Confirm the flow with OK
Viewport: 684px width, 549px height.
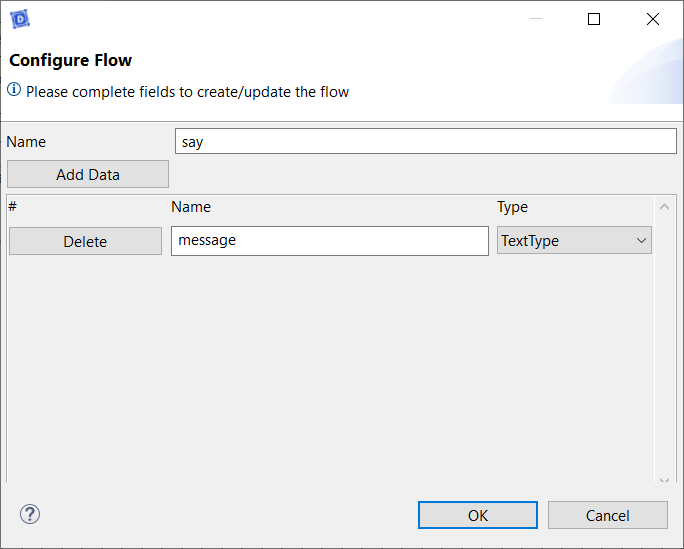478,515
